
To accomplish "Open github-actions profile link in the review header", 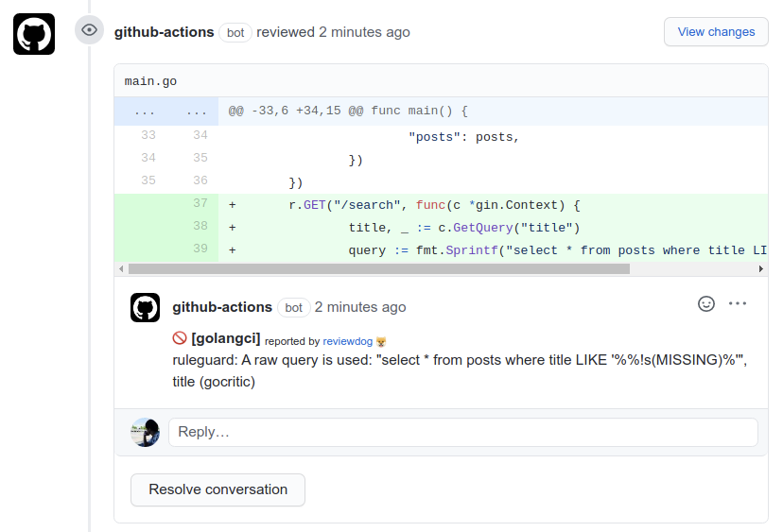I will click(x=164, y=32).
